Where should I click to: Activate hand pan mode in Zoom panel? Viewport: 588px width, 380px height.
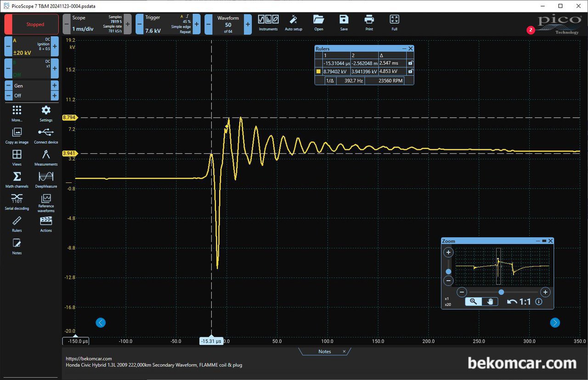[490, 301]
